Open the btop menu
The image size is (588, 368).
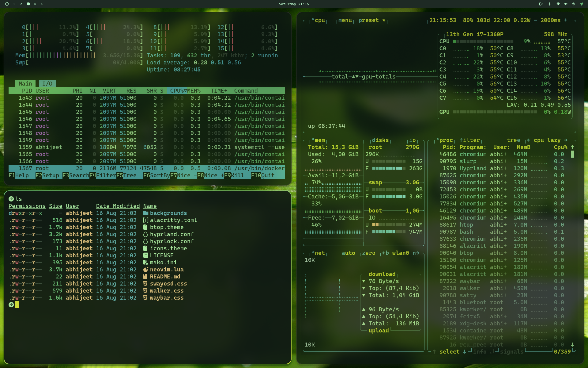point(345,20)
